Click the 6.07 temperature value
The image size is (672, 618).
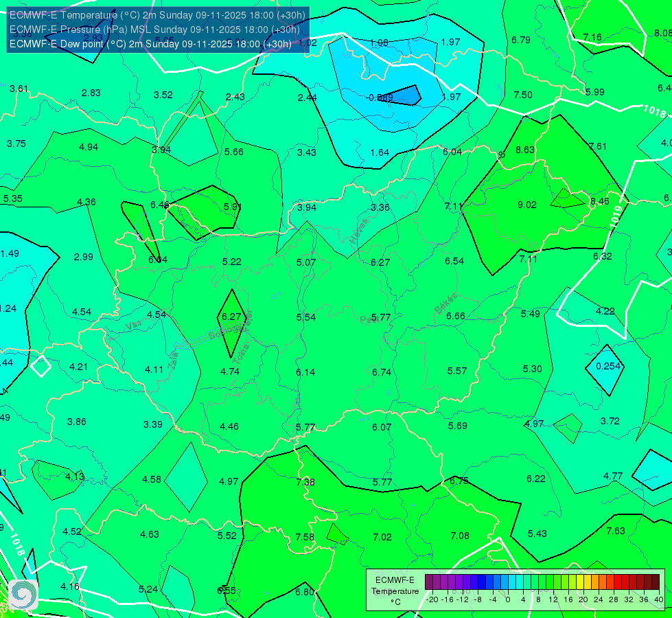tap(382, 427)
